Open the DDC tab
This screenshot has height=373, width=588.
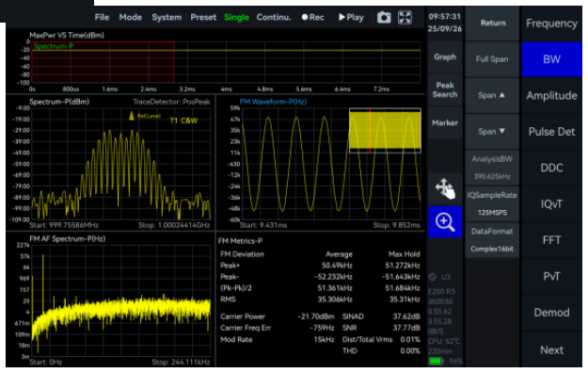(551, 168)
